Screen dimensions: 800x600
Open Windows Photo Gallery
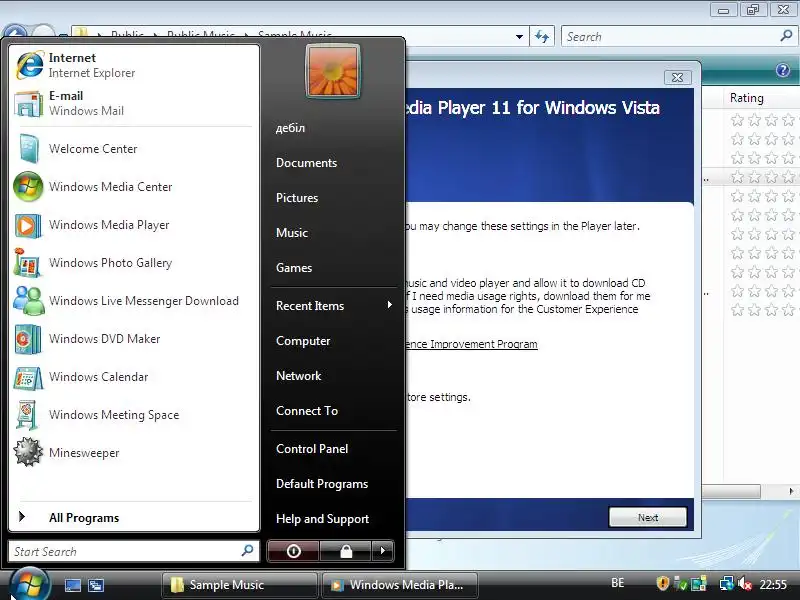click(x=134, y=263)
